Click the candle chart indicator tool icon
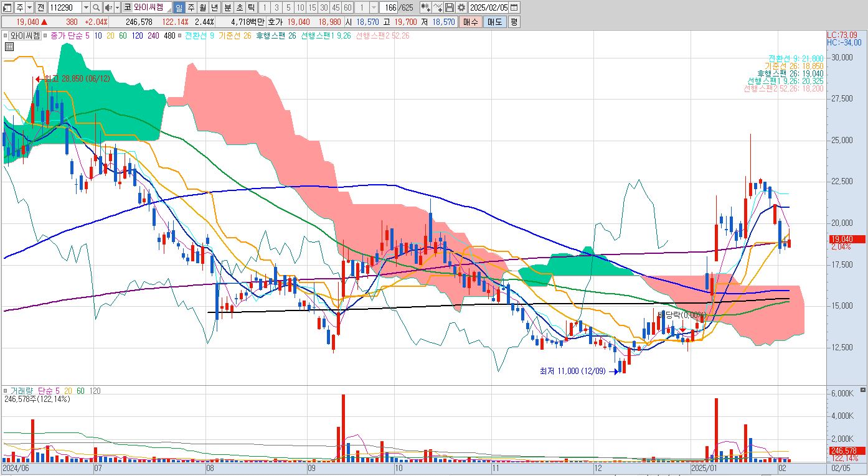Image resolution: width=868 pixels, height=476 pixels. click(x=425, y=7)
